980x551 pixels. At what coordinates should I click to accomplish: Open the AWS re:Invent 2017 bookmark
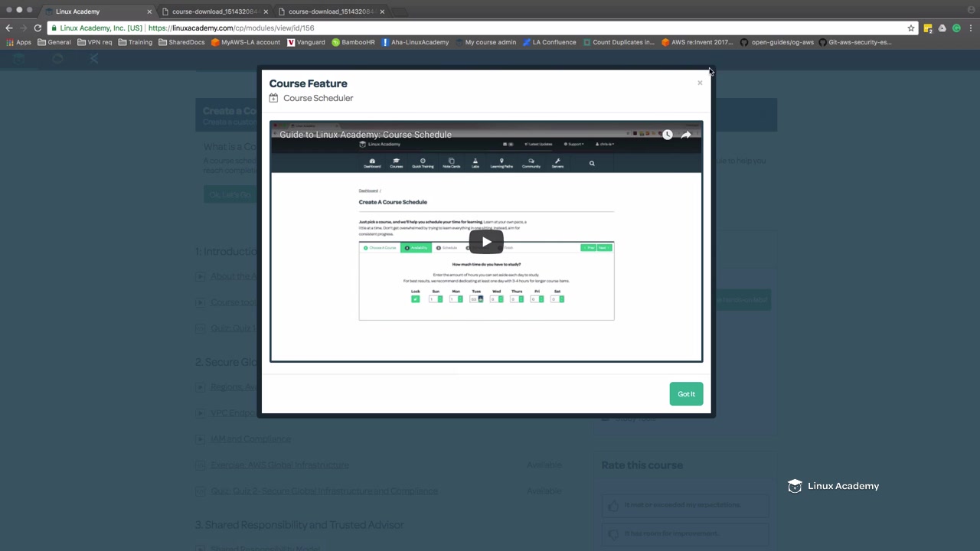[697, 42]
